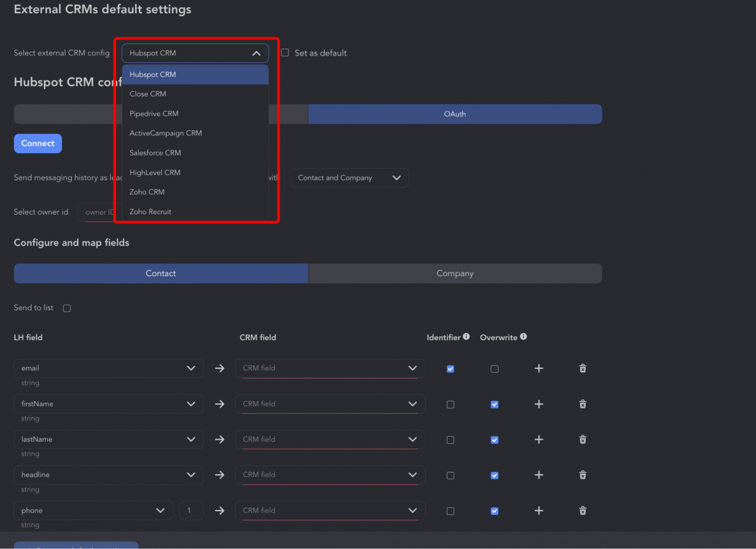Open the Contact and Company dropdown
This screenshot has height=549, width=756.
pos(349,178)
